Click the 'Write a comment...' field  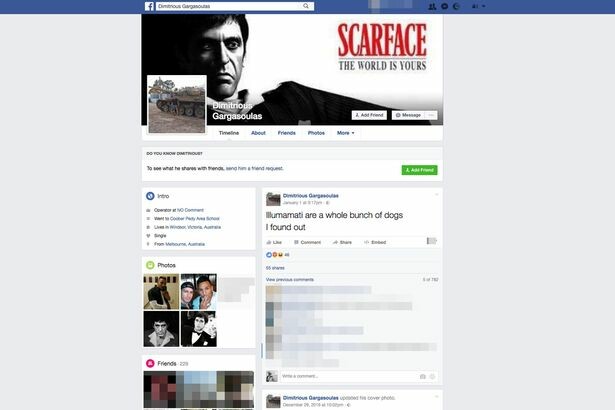click(x=348, y=376)
